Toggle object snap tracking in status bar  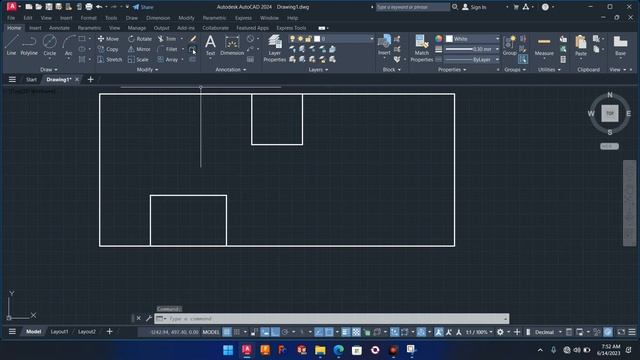coord(319,332)
